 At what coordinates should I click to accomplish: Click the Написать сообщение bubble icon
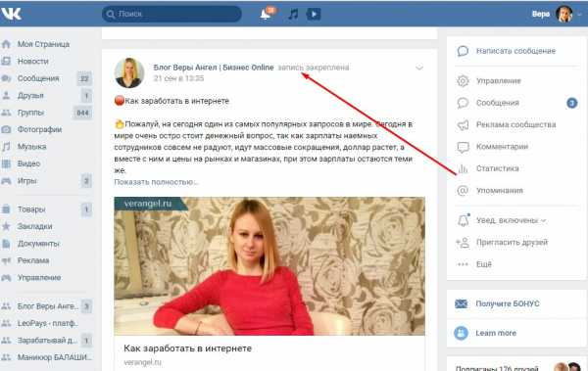tap(463, 51)
